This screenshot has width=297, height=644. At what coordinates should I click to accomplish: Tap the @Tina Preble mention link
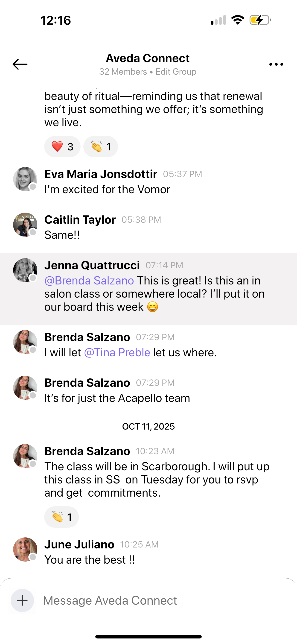click(117, 352)
